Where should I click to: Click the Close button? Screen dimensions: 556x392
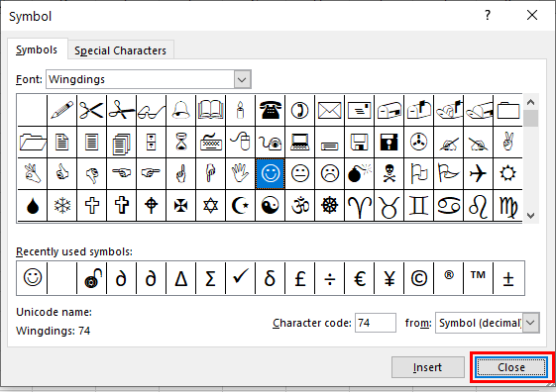[x=511, y=367]
